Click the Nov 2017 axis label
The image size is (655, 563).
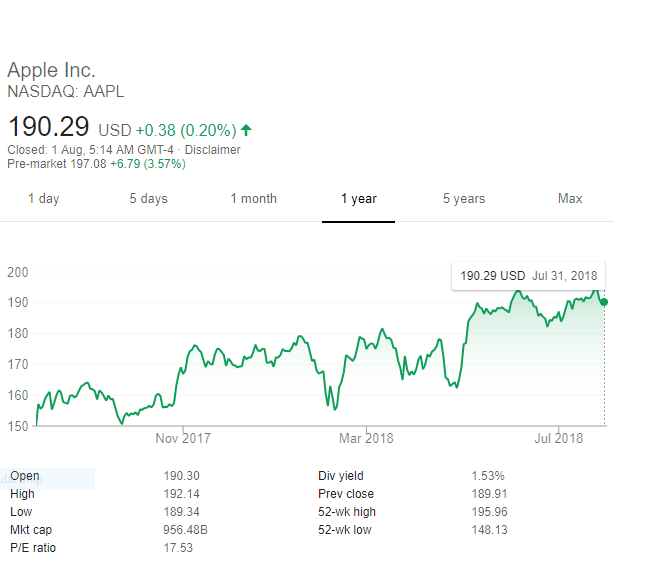pos(183,438)
